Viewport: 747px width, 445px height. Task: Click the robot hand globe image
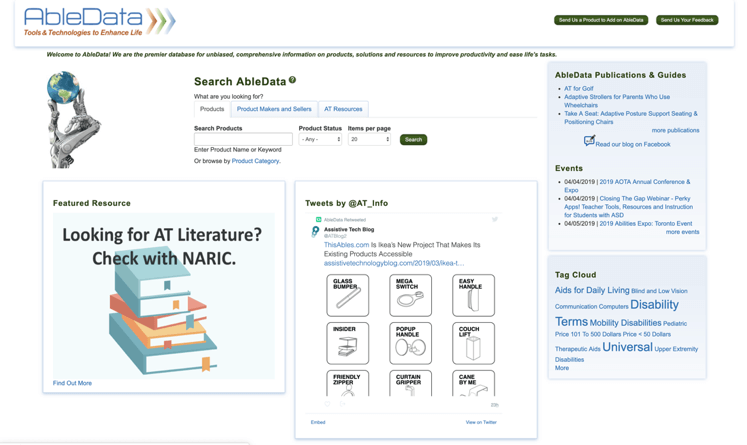pos(72,119)
